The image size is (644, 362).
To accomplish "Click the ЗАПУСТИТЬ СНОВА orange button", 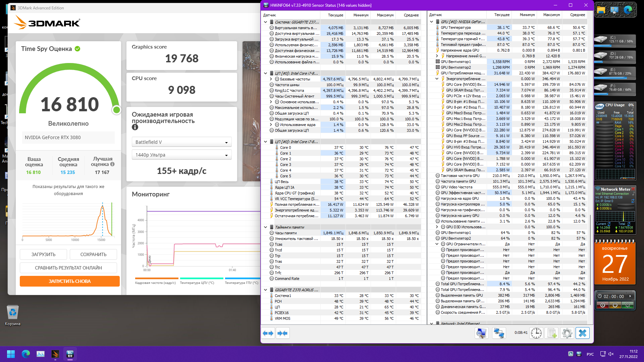I will click(70, 281).
